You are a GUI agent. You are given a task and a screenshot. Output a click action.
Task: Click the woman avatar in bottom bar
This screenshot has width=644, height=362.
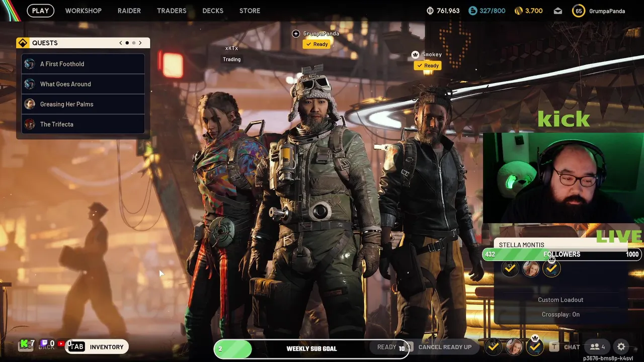point(514,346)
